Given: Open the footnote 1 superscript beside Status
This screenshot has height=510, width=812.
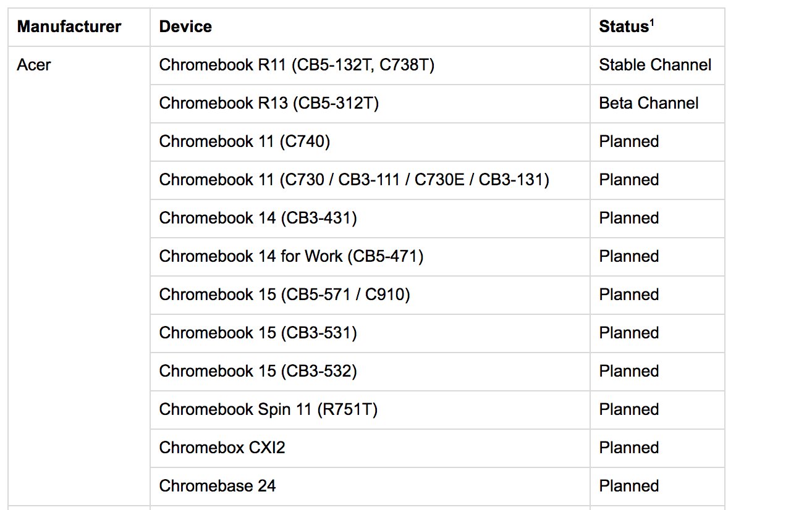Looking at the screenshot, I should coord(651,22).
